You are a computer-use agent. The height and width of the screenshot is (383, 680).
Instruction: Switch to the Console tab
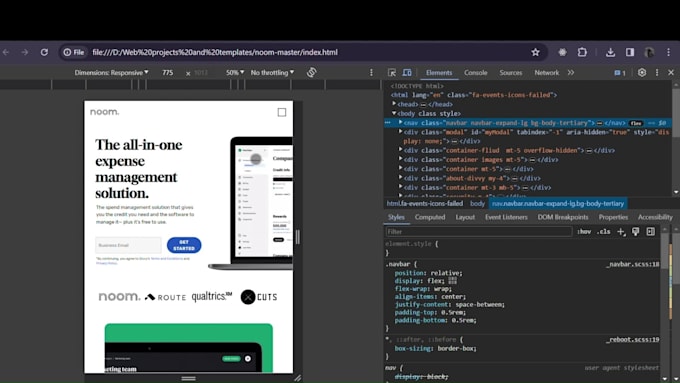[476, 72]
